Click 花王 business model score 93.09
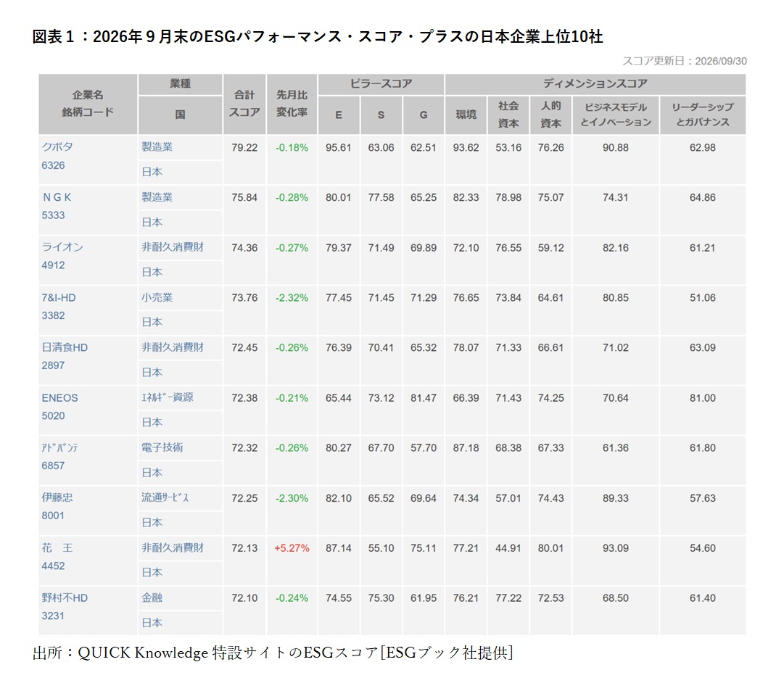784x691 pixels. tap(616, 548)
